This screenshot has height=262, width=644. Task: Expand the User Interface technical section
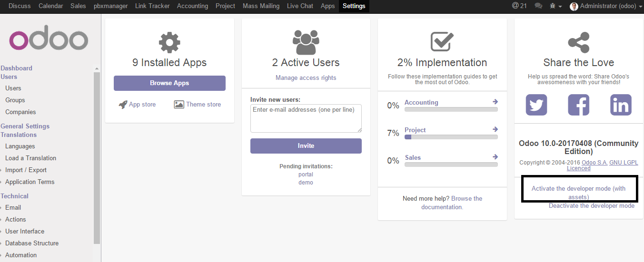tap(25, 232)
